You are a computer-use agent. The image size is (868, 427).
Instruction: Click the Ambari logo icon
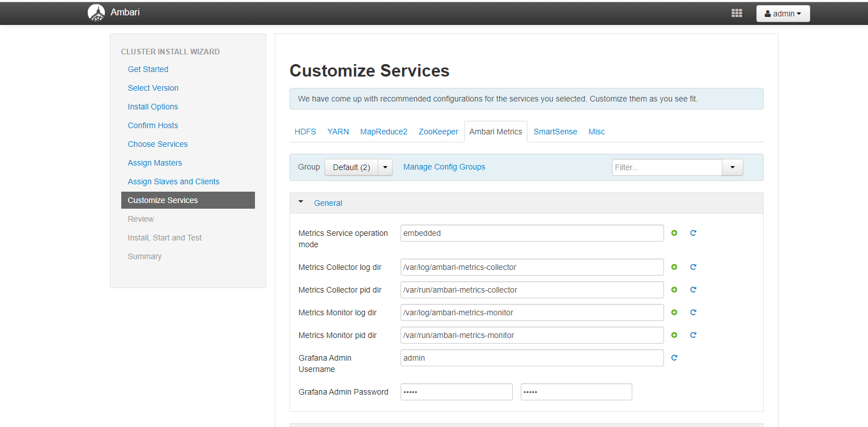[96, 12]
